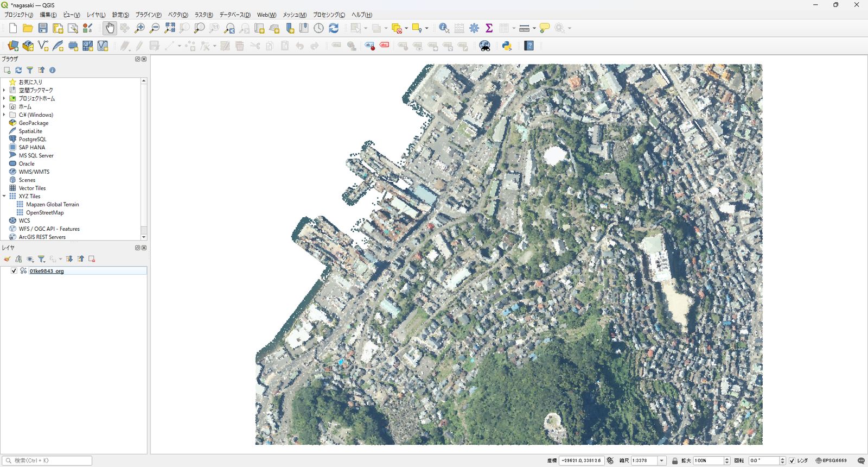Open the プロセシング menu
868x467 pixels.
tap(329, 15)
